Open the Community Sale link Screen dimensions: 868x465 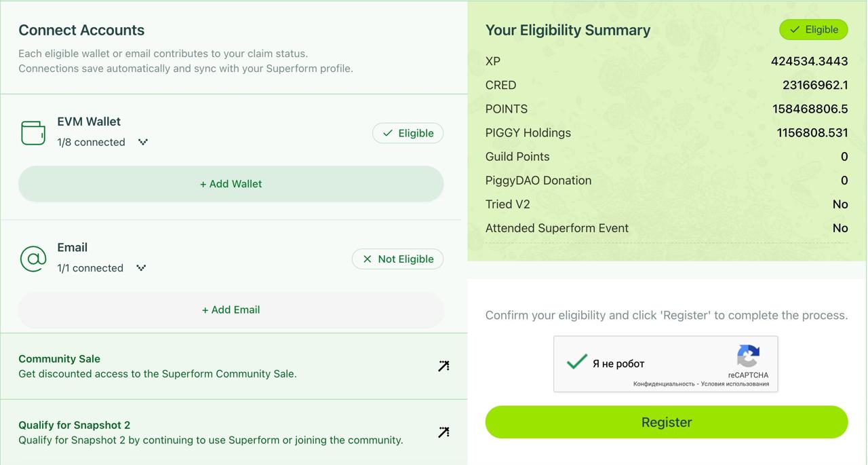point(60,358)
